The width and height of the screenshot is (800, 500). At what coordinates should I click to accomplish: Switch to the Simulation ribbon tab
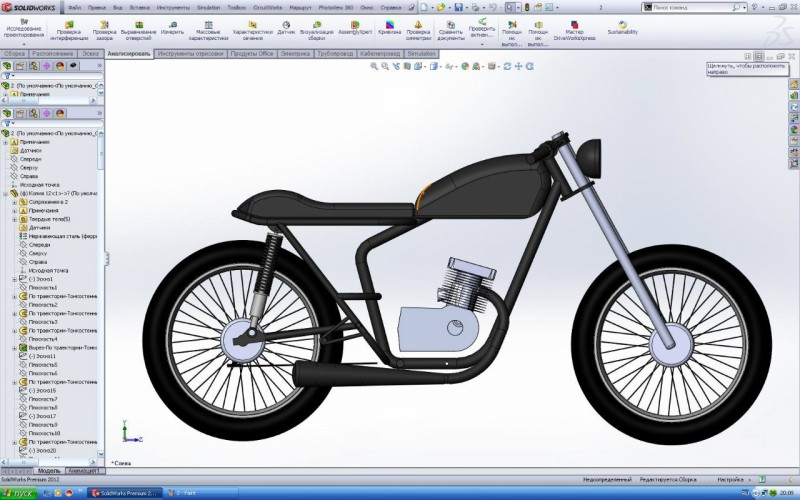coord(421,54)
